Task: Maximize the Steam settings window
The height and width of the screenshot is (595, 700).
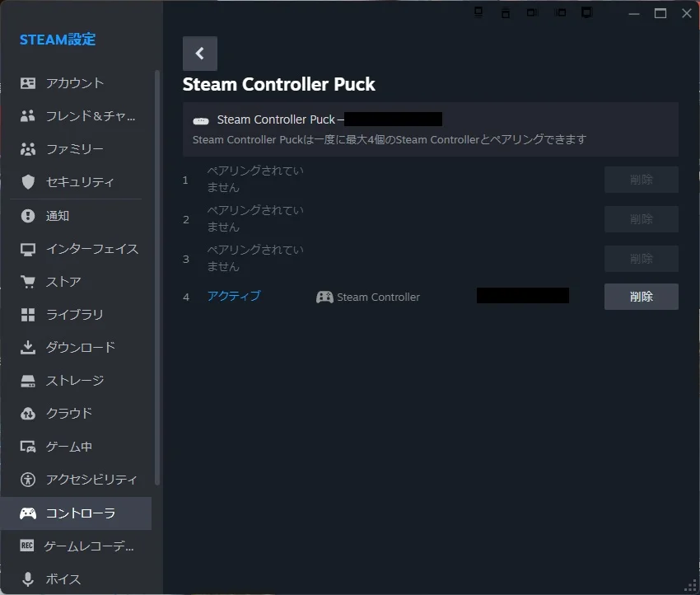Action: (660, 13)
